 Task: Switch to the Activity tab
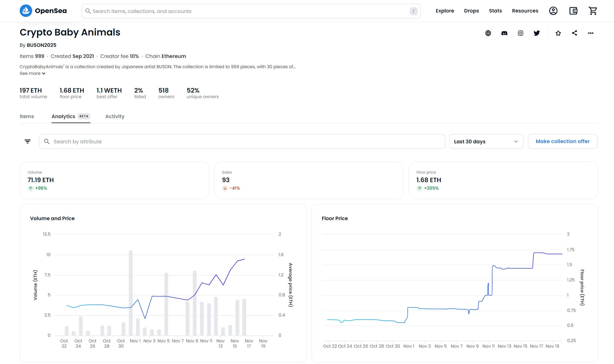tap(115, 116)
